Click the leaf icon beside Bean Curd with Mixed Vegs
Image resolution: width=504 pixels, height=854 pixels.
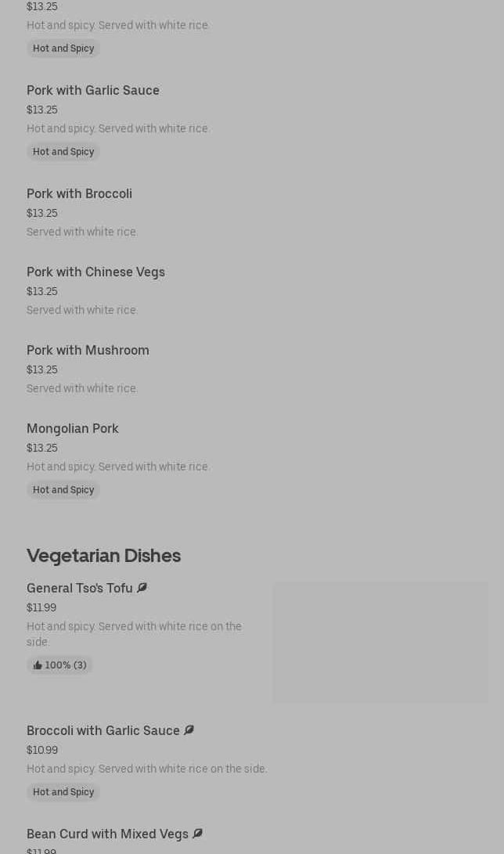click(x=197, y=834)
